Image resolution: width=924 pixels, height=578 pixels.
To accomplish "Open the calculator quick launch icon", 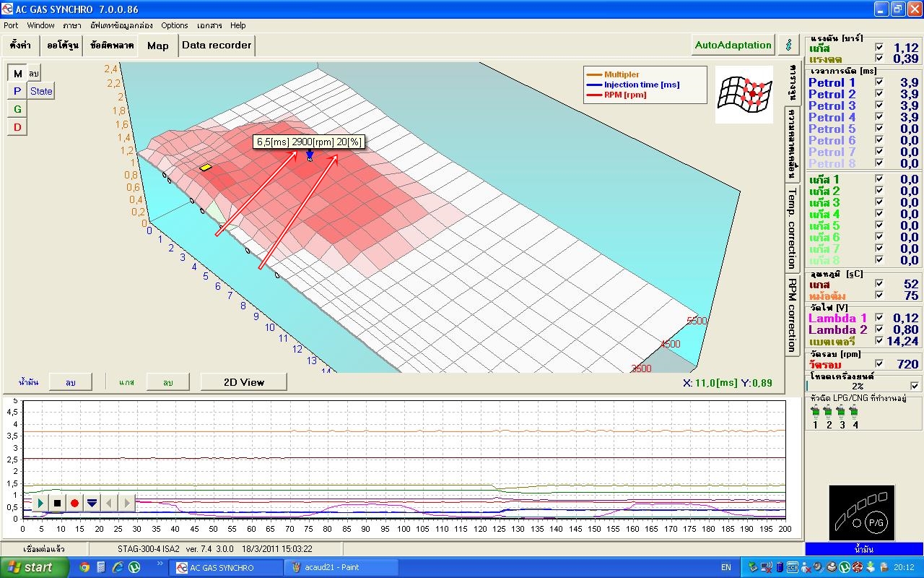I will click(101, 567).
